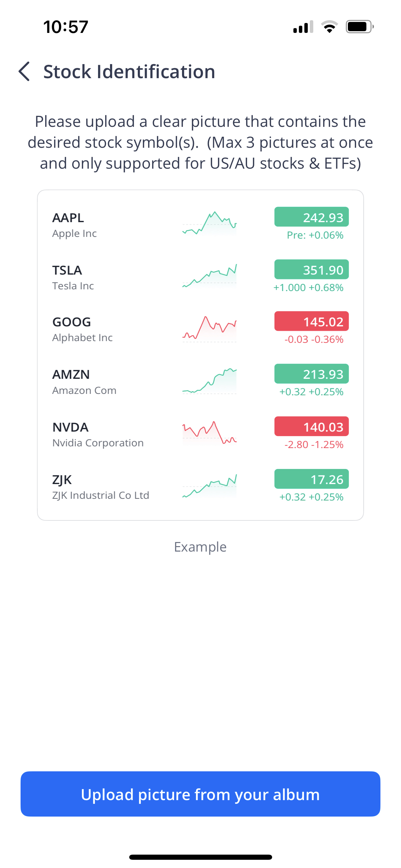Tap the AAPL sparkline chart

209,224
